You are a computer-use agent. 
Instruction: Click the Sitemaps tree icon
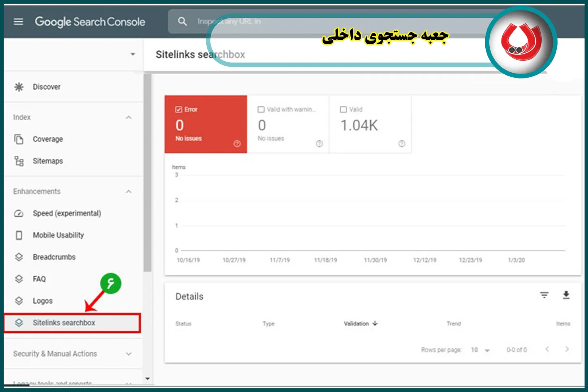[x=19, y=161]
